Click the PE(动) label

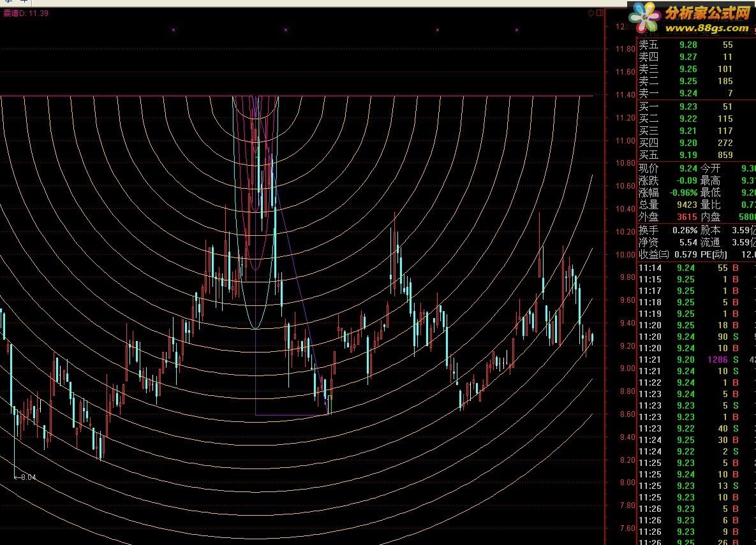point(713,254)
